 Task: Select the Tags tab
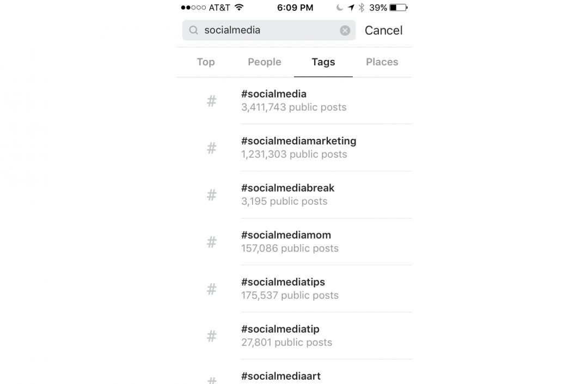click(x=323, y=62)
